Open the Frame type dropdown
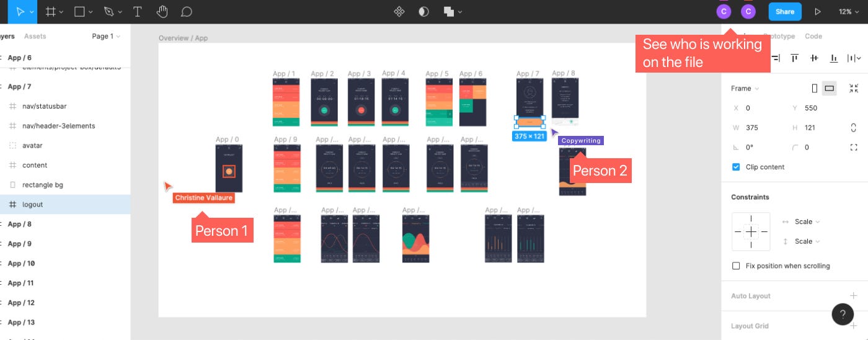This screenshot has height=340, width=868. tap(745, 88)
